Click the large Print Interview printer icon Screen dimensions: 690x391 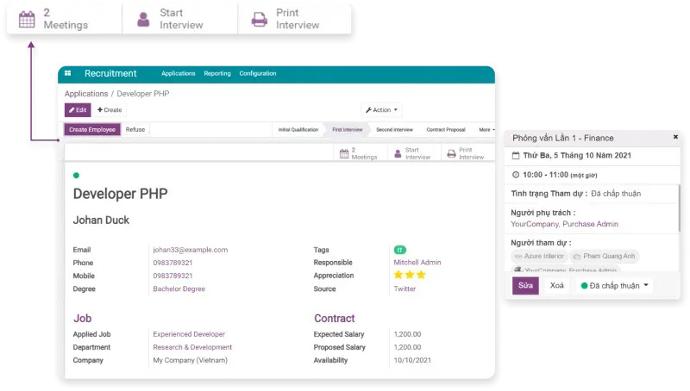259,19
